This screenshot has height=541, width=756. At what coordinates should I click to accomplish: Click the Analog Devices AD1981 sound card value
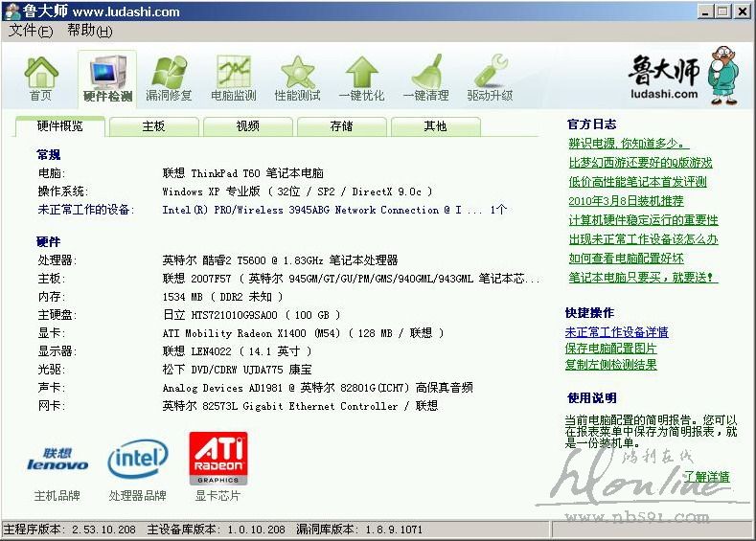click(317, 388)
